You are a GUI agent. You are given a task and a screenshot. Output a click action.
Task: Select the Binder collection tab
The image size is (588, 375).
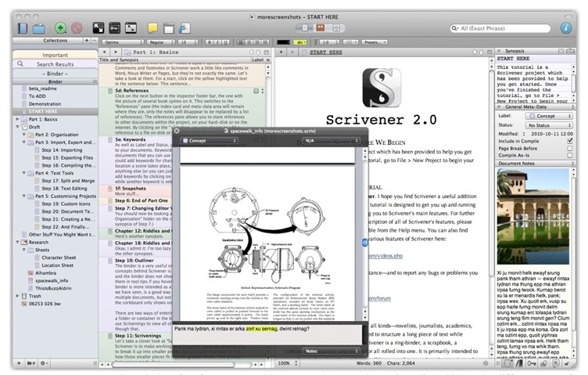55,74
